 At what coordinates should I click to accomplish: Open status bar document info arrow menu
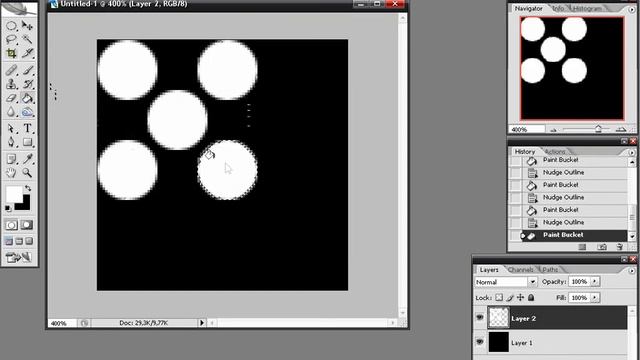(202, 323)
